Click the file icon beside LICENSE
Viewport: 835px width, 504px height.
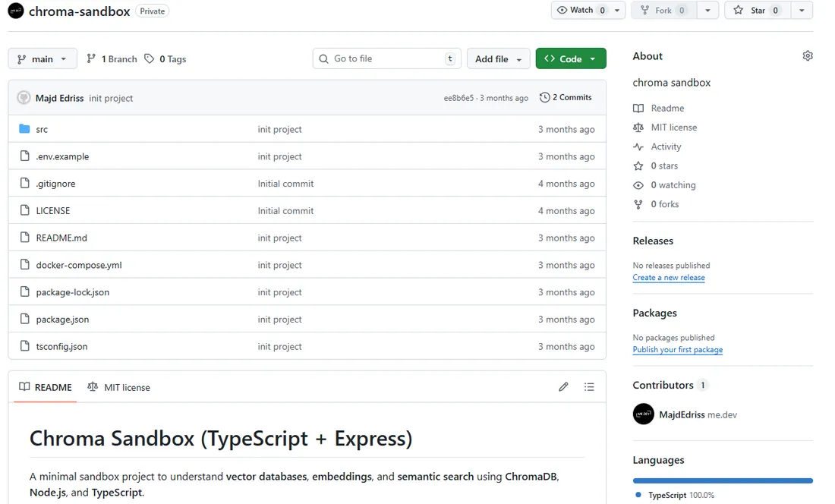24,210
